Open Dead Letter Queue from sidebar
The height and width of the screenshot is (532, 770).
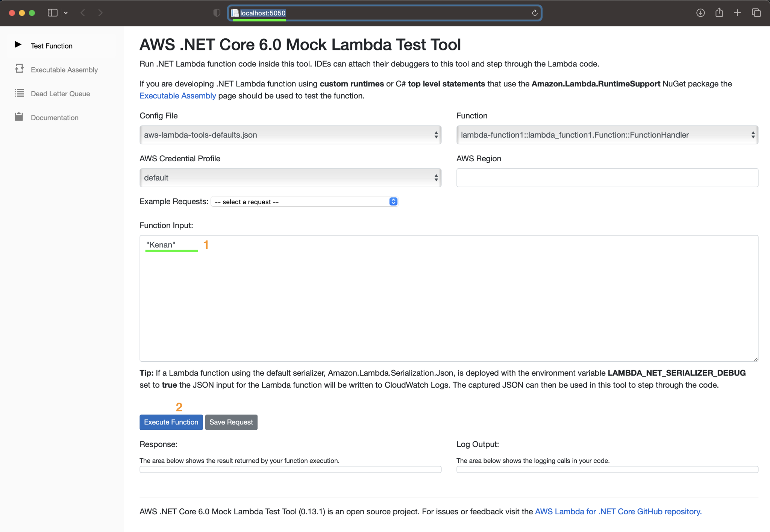[61, 94]
